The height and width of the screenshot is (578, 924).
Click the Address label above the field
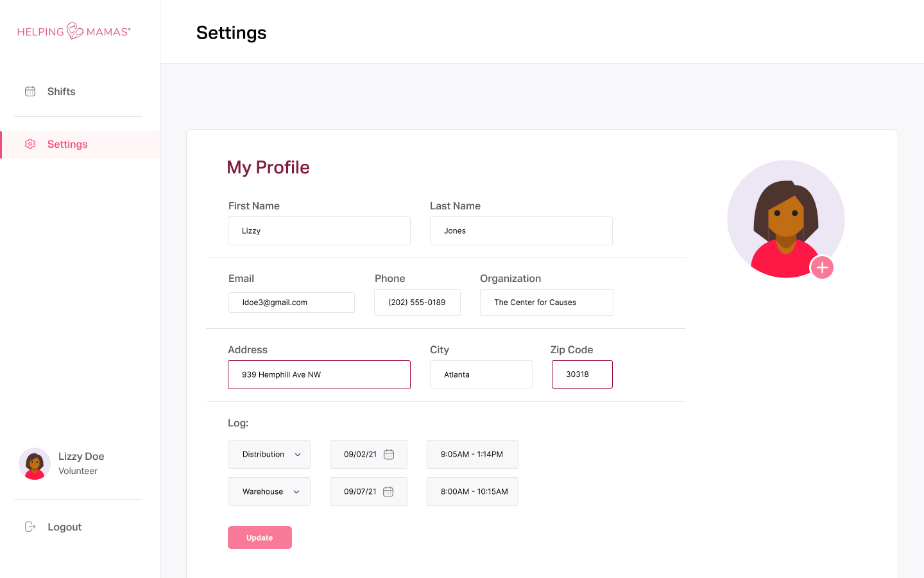tap(248, 350)
